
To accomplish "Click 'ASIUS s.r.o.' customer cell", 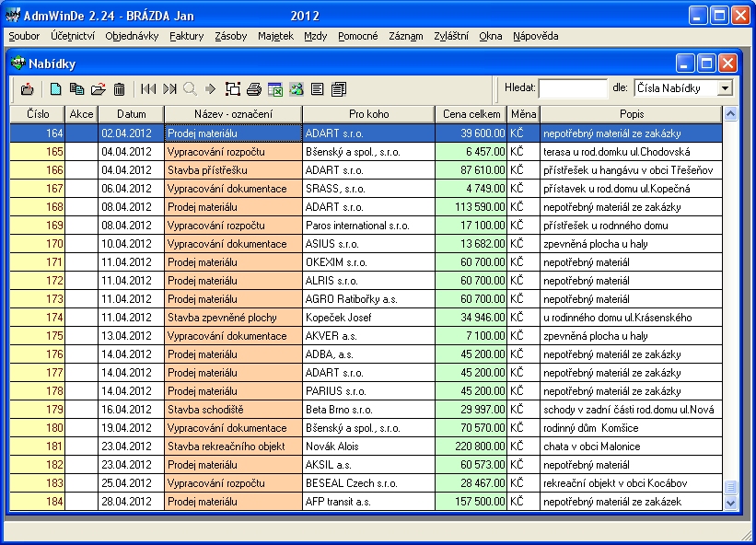I will click(368, 244).
